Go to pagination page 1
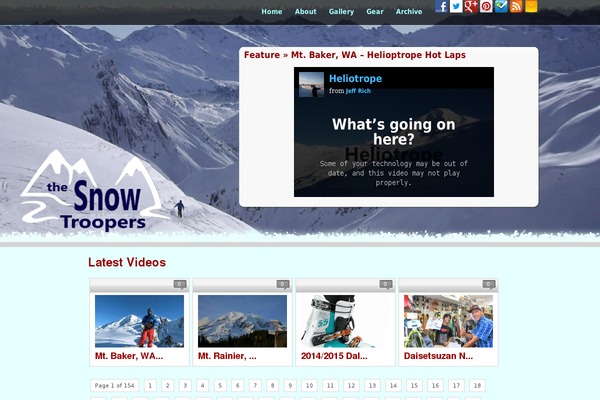600x400 pixels. [150, 385]
